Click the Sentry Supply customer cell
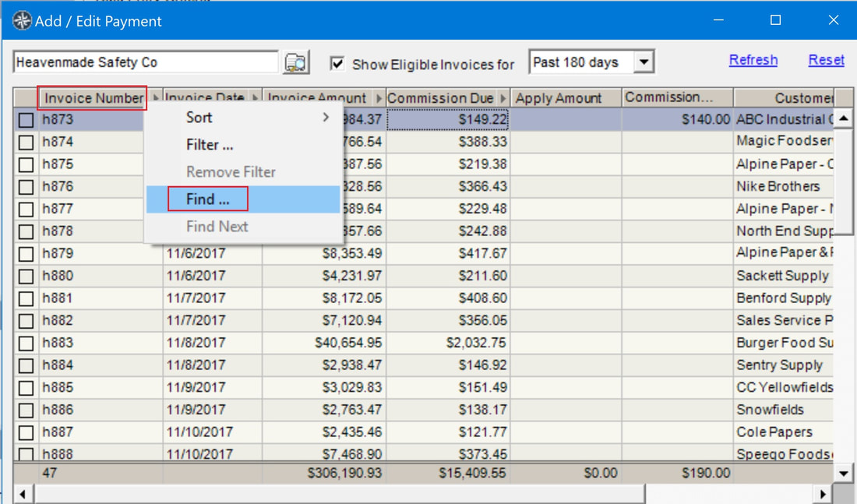857x504 pixels. (783, 365)
